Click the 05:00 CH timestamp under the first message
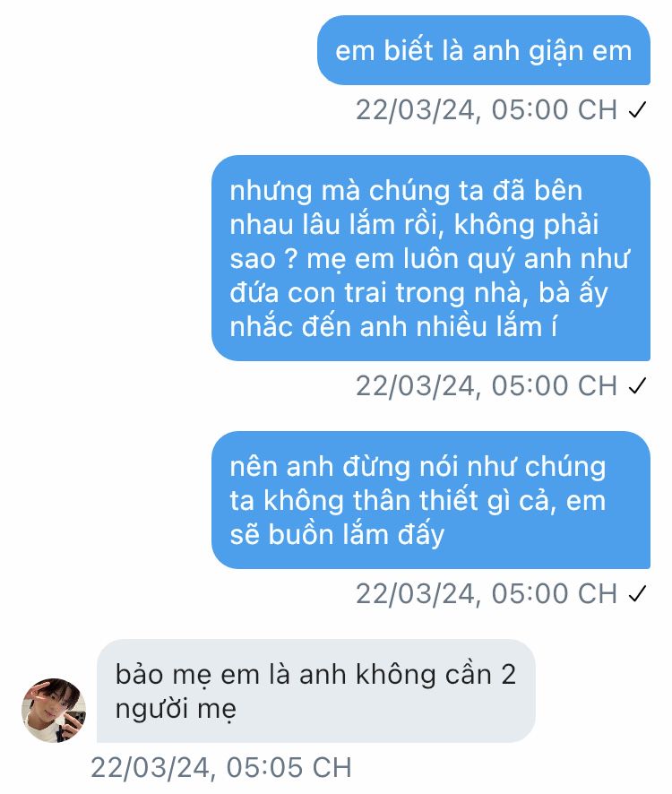 click(x=487, y=110)
